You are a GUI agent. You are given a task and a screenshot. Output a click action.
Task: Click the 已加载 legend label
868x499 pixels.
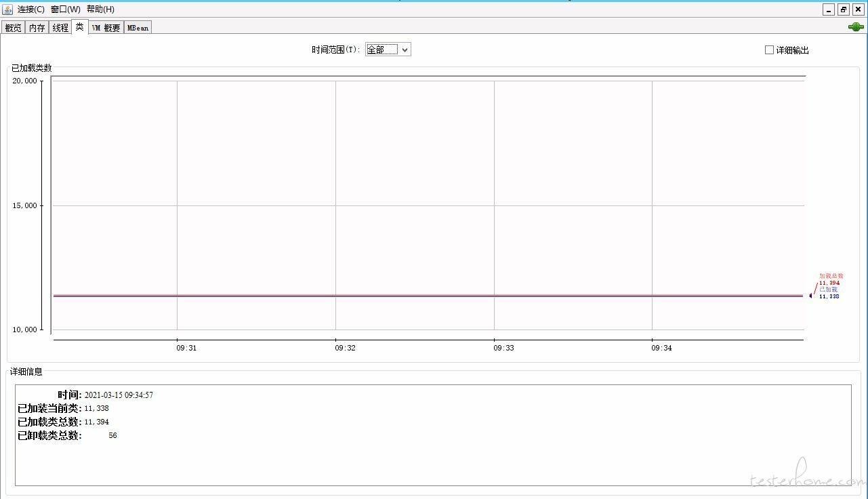pyautogui.click(x=828, y=290)
